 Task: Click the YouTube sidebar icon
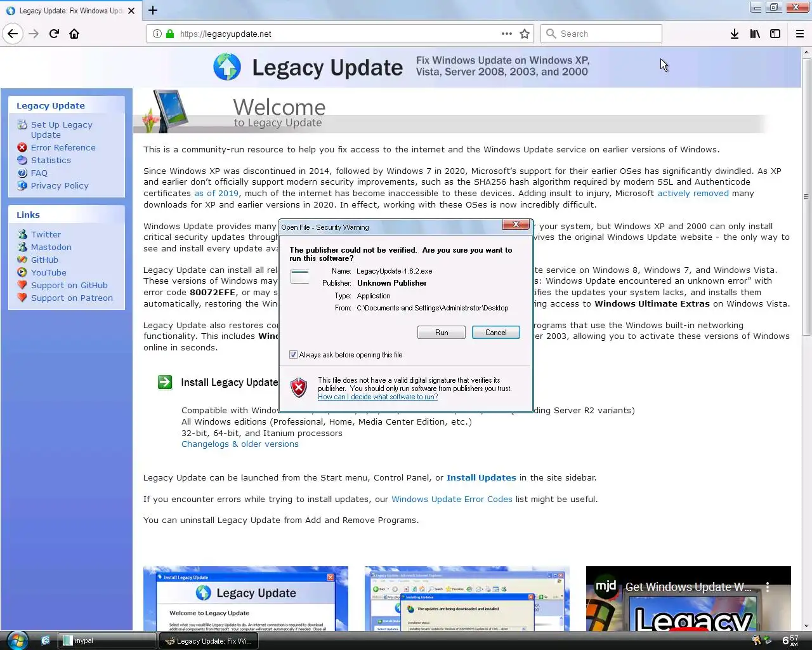[22, 272]
